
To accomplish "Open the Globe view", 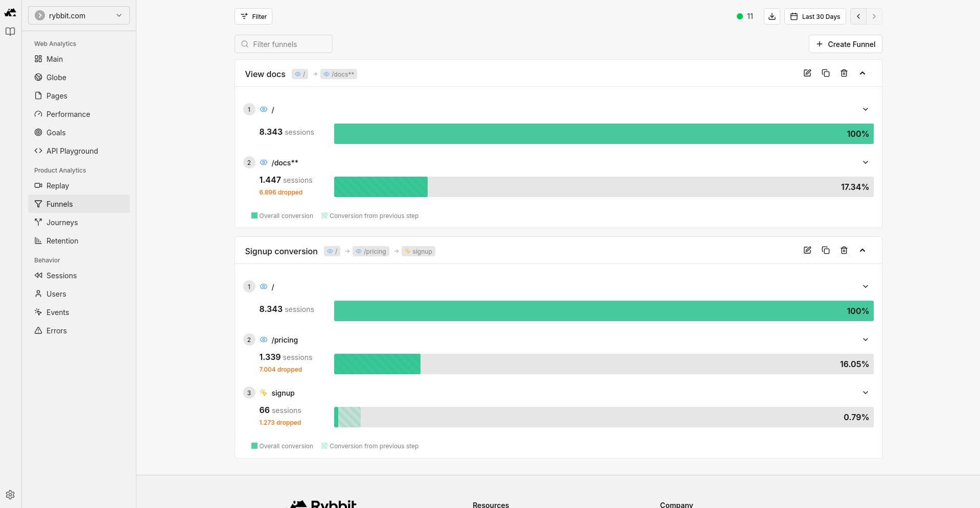I will (56, 77).
